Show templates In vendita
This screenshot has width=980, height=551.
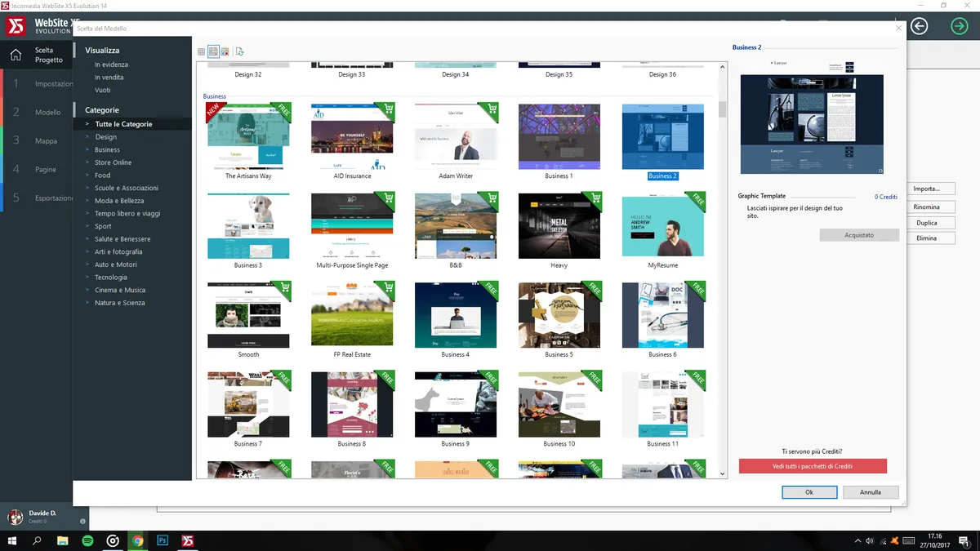pyautogui.click(x=109, y=78)
